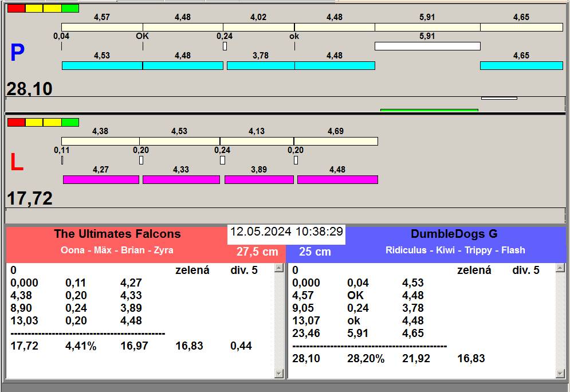Click zelená header in Falcons results
Viewport: 570px width, 392px height.
192,270
